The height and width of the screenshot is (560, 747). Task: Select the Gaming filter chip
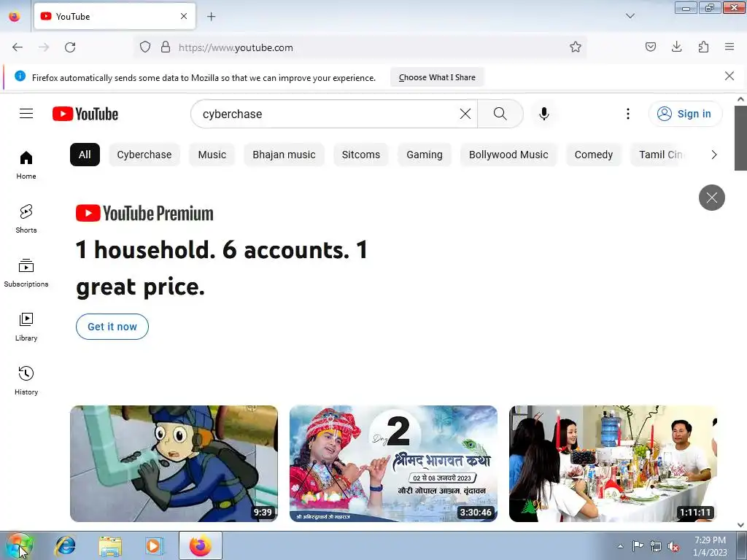pyautogui.click(x=425, y=155)
